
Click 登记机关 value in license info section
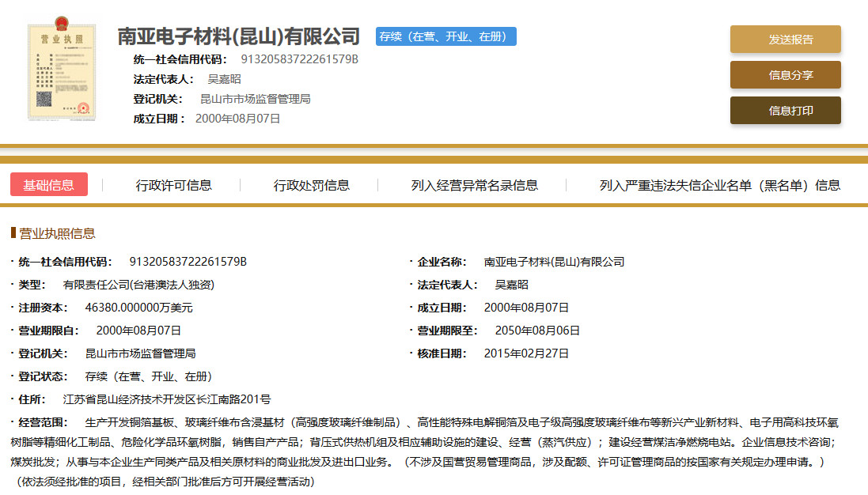tap(141, 353)
